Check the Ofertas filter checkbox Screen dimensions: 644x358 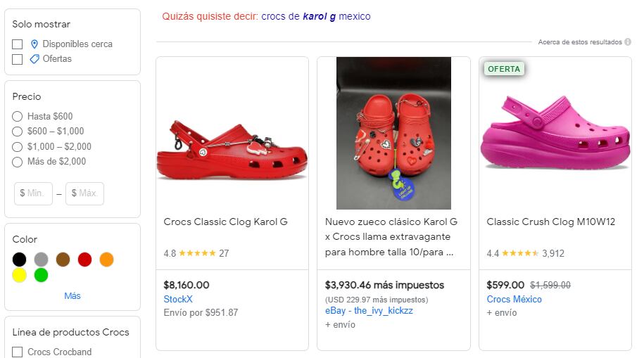(18, 59)
